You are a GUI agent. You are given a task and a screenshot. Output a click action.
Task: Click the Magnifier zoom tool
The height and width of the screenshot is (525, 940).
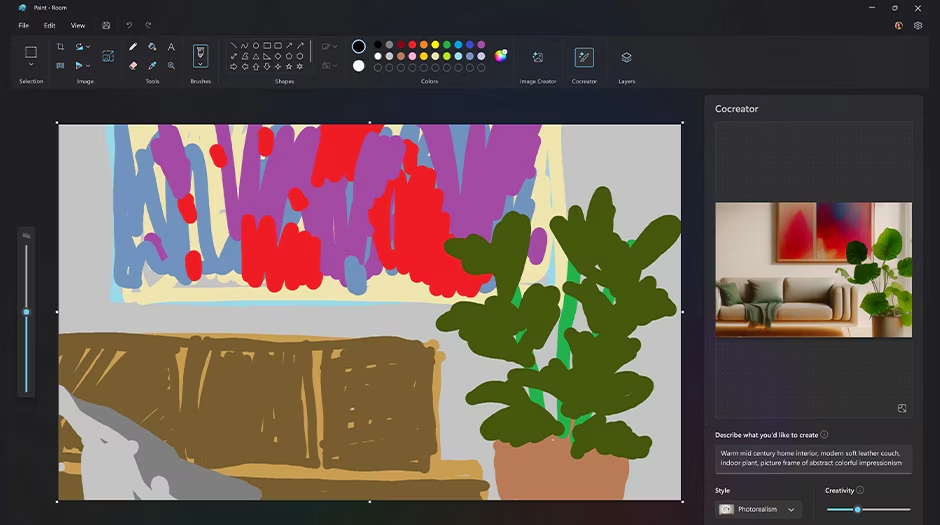[x=171, y=65]
